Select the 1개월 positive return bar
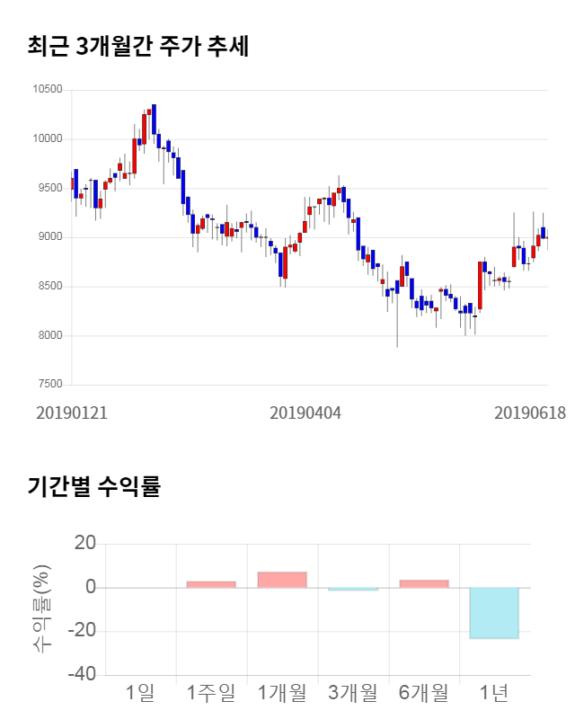This screenshot has width=575, height=728. tap(282, 580)
